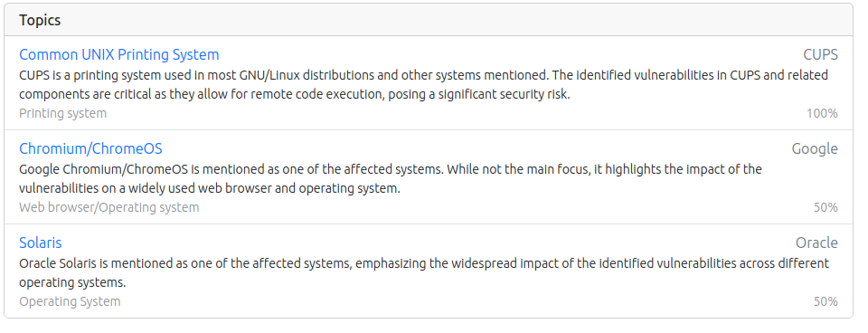
Task: Click the line beginning 'Google Chromium/ChromeOS is mentioned'
Action: (x=391, y=169)
